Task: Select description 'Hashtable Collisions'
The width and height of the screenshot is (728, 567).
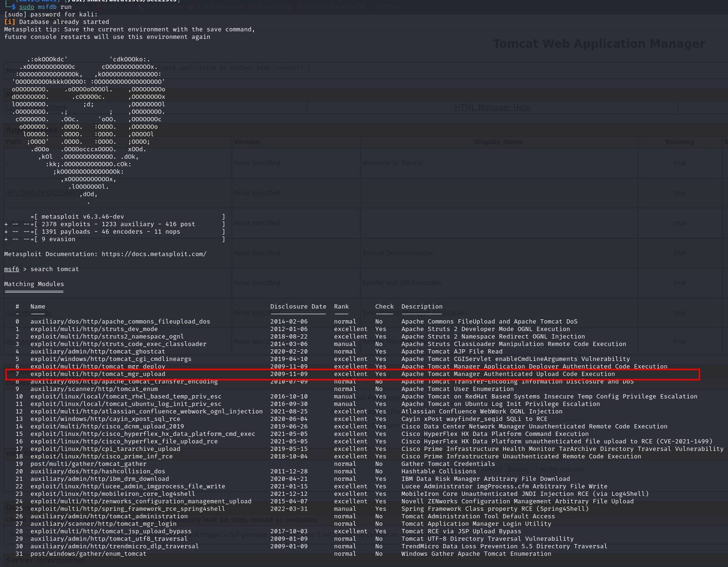Action: point(439,471)
